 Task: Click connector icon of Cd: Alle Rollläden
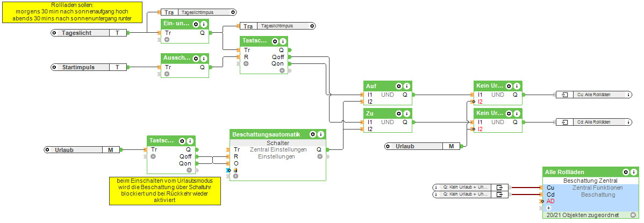point(565,122)
